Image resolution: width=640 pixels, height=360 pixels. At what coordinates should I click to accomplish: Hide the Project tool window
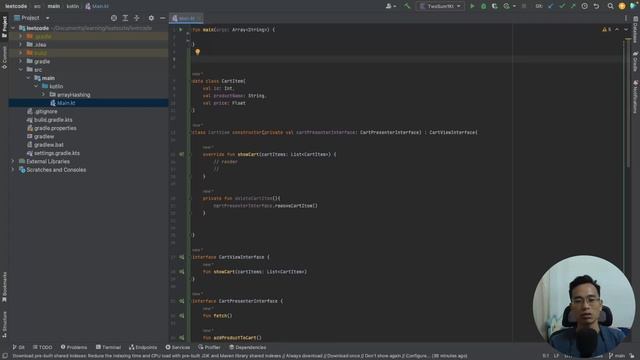[162, 18]
